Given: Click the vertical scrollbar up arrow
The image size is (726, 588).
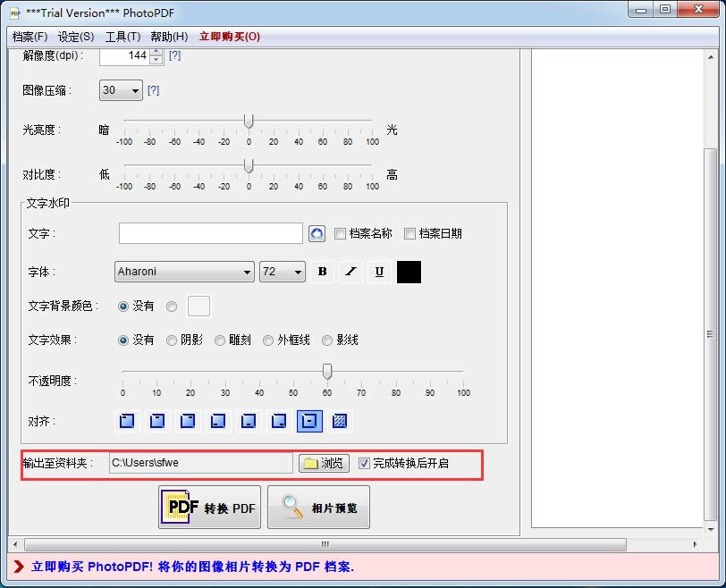Looking at the screenshot, I should click(x=710, y=57).
